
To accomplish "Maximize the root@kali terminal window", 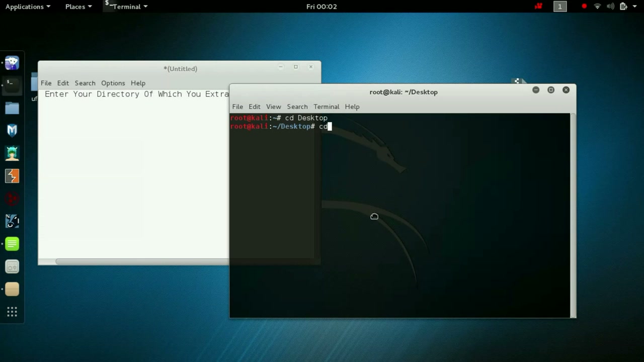I will (x=551, y=90).
